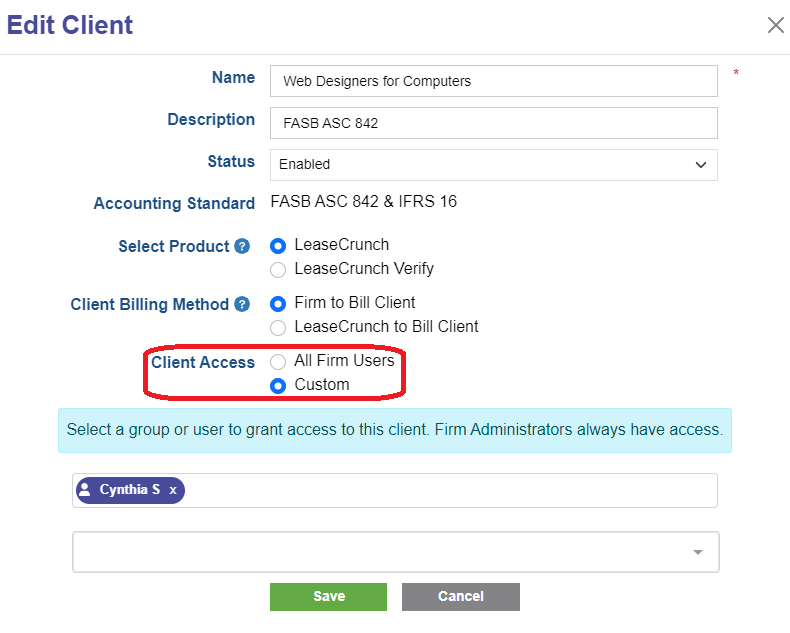Screen dimensions: 790x633
Task: Click the 'Status' label
Action: click(231, 161)
